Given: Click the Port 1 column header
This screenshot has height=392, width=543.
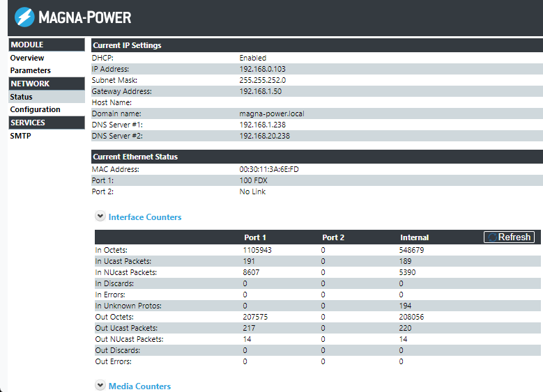Looking at the screenshot, I should pyautogui.click(x=255, y=237).
